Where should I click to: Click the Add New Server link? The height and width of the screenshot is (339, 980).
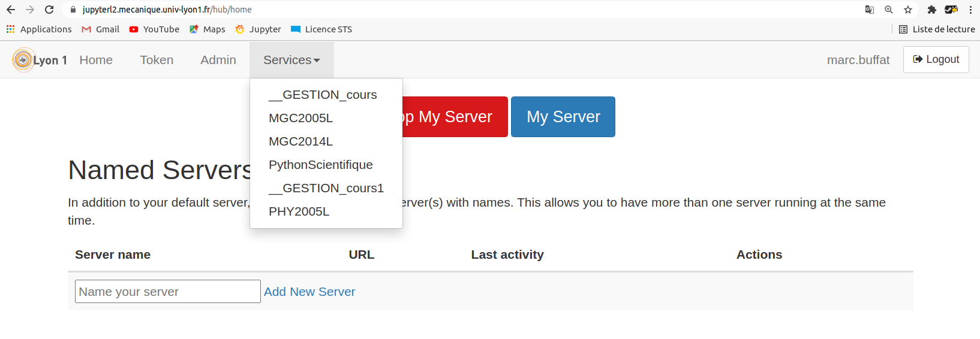click(309, 292)
